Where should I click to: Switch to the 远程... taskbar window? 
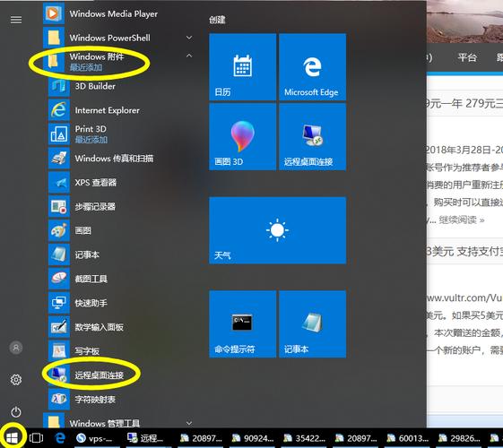pyautogui.click(x=149, y=438)
